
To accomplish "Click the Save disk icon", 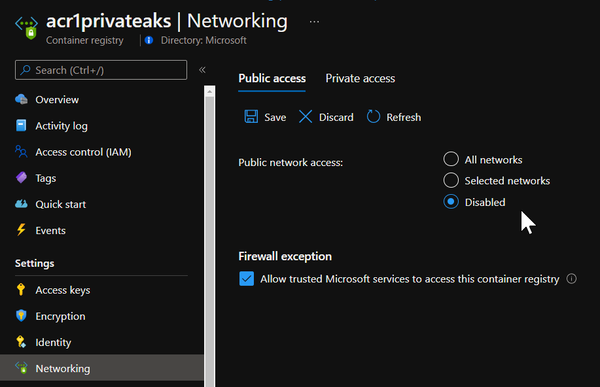I will point(251,116).
